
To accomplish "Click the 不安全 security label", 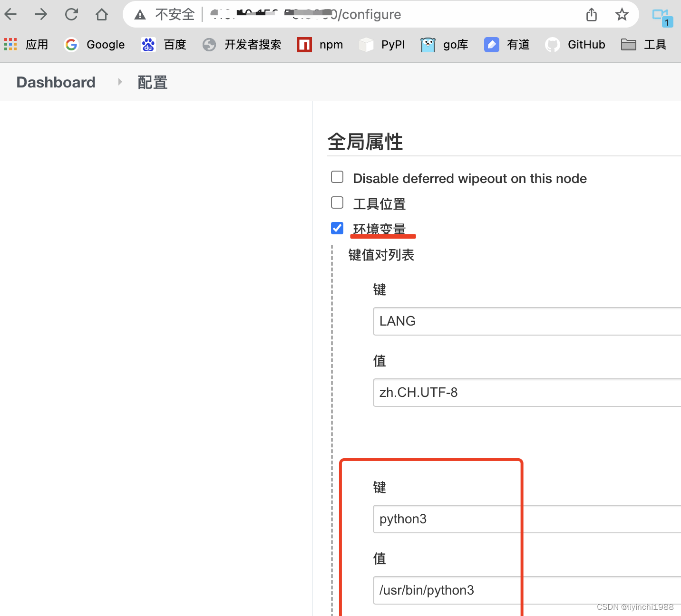I will 175,15.
